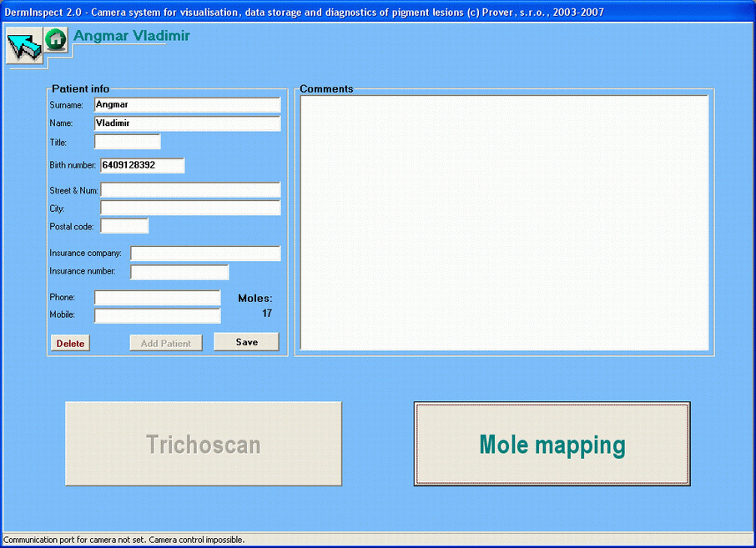Select the Birth number field
The image size is (756, 548).
click(x=142, y=165)
